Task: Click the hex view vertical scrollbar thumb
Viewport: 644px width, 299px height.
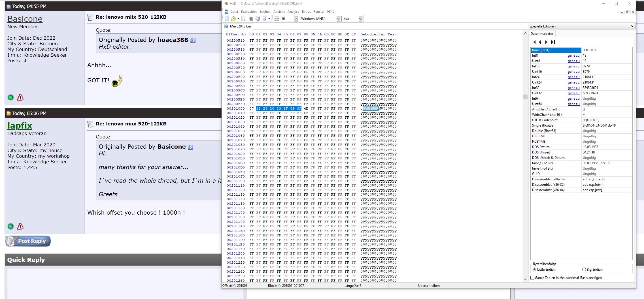Action: click(x=525, y=97)
